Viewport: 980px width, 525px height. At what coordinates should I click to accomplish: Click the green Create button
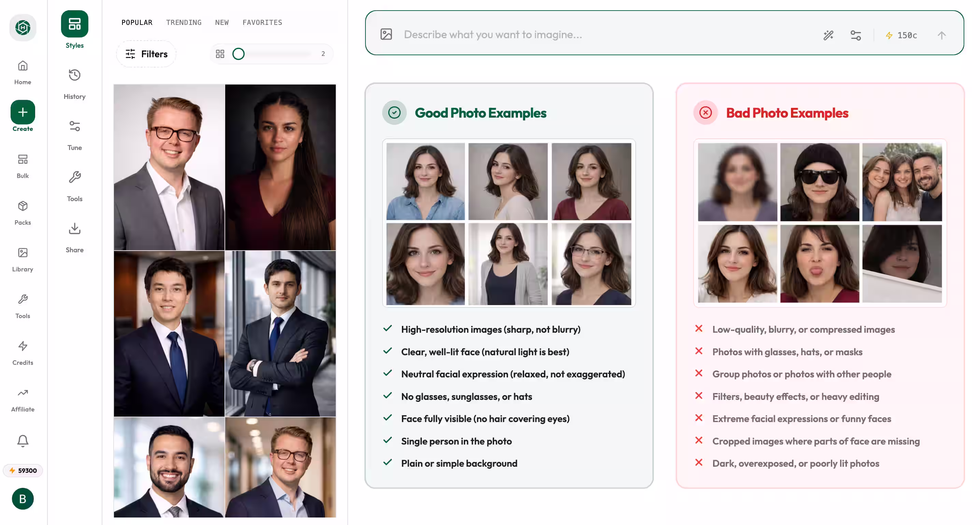[23, 112]
